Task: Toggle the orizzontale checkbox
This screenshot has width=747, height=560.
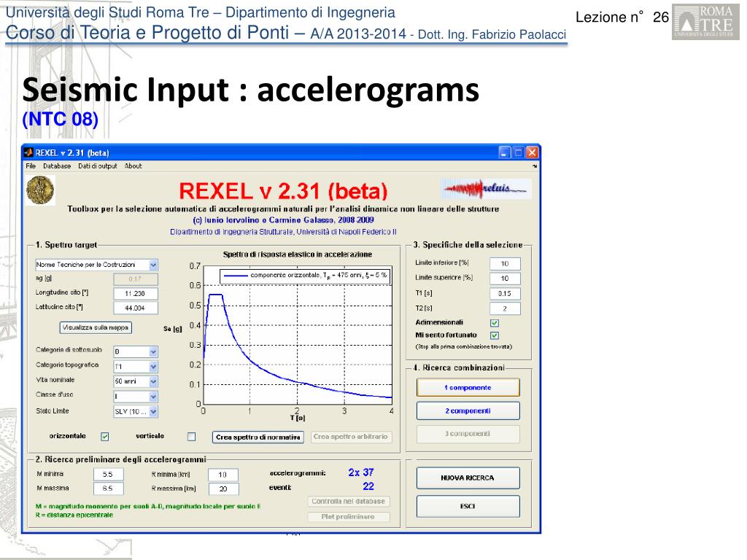Action: (105, 437)
